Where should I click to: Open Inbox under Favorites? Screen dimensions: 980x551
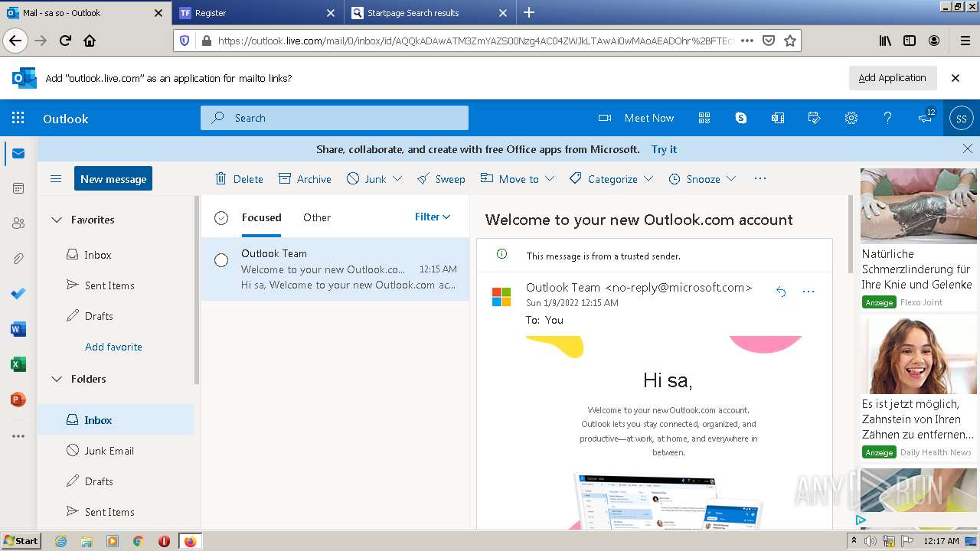(116, 255)
